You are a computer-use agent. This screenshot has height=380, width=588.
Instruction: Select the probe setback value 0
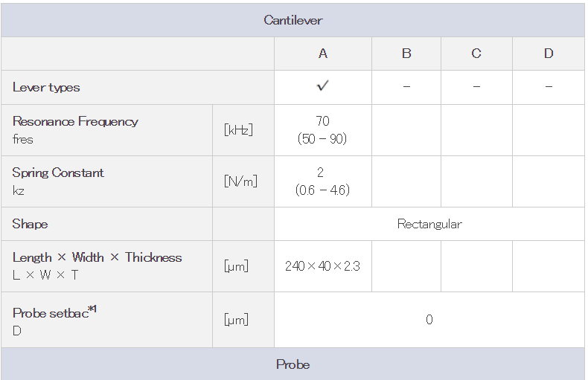coord(429,320)
